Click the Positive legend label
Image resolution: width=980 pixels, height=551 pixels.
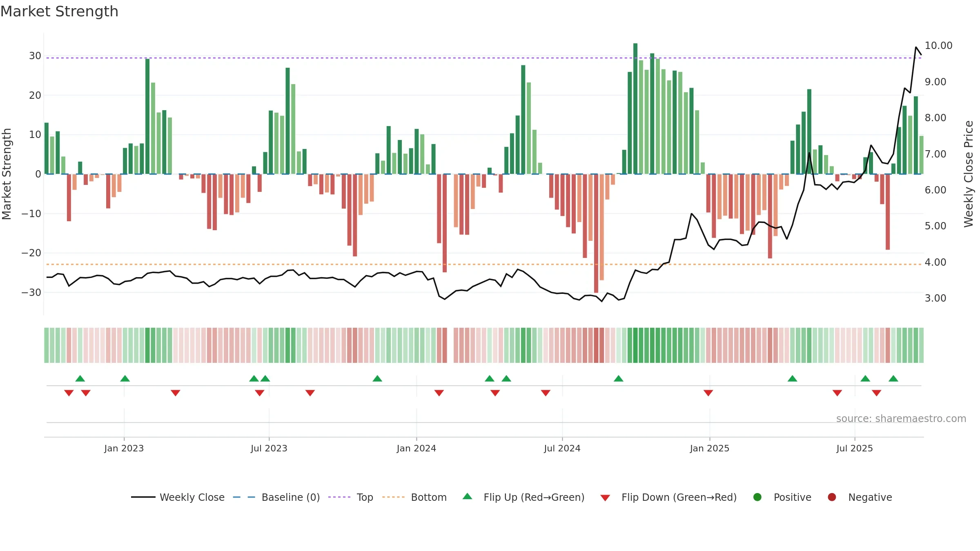click(792, 497)
